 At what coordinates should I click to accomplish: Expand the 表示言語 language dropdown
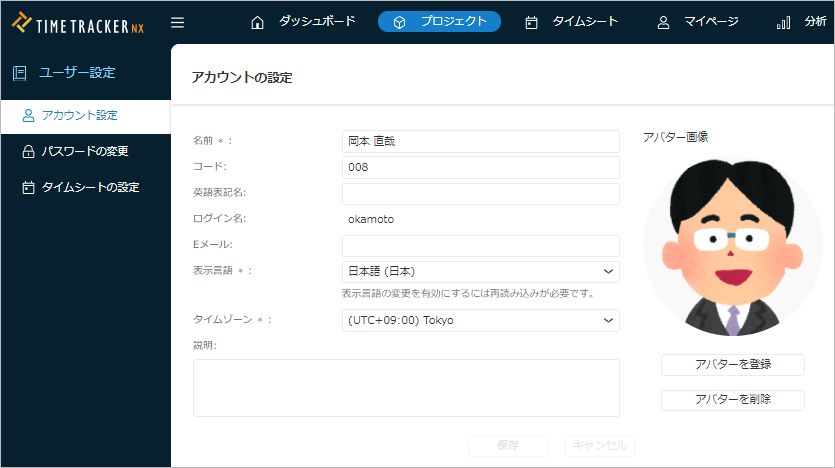click(x=480, y=271)
